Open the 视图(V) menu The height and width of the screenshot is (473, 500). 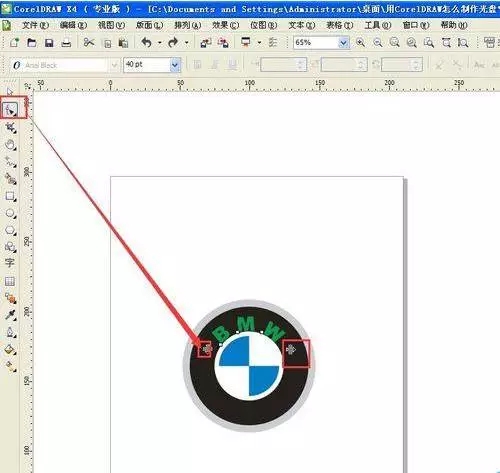point(111,25)
